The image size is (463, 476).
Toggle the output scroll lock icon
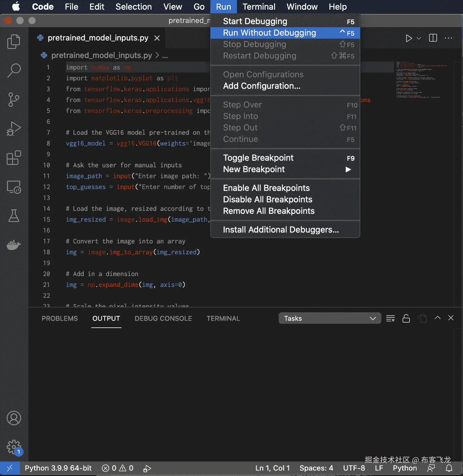pyautogui.click(x=406, y=318)
